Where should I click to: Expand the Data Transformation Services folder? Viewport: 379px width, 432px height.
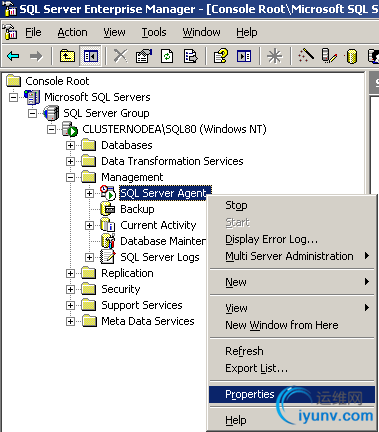click(x=70, y=161)
